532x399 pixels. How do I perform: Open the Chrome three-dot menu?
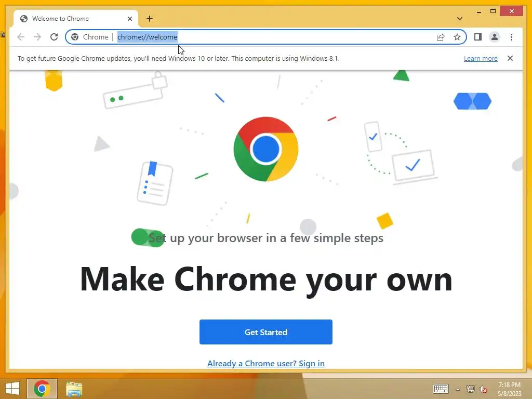pyautogui.click(x=511, y=37)
